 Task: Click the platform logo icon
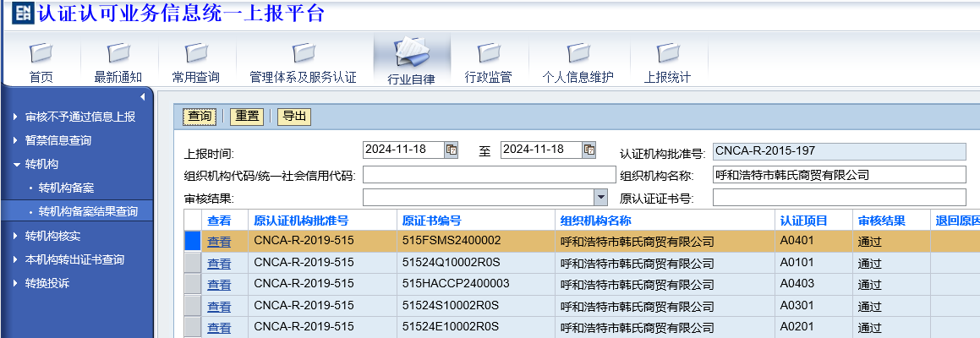23,14
